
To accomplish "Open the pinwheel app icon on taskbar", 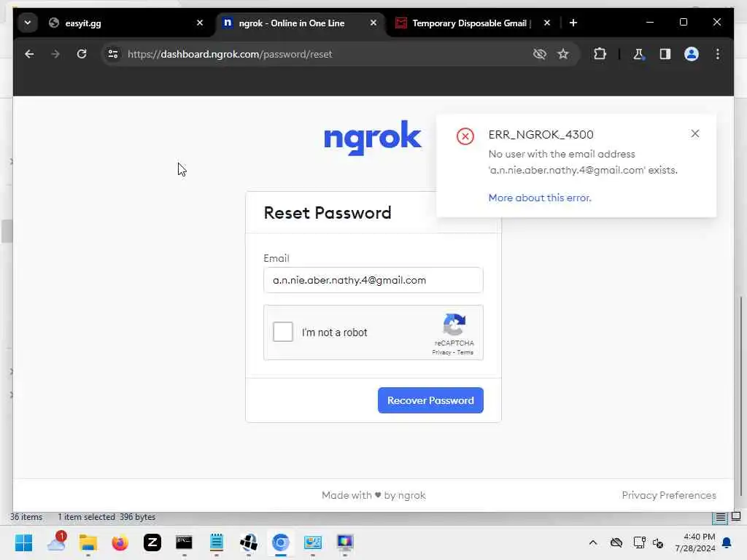I will 249,542.
